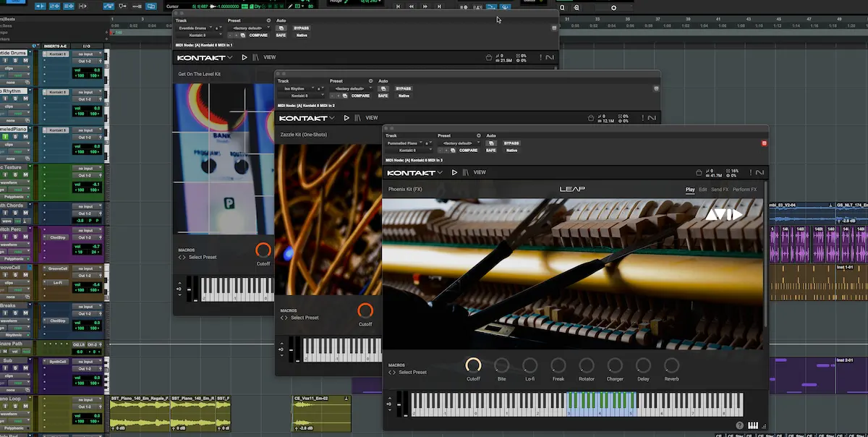Mute the Eventide Drums track
This screenshot has height=437, width=868.
(26, 61)
